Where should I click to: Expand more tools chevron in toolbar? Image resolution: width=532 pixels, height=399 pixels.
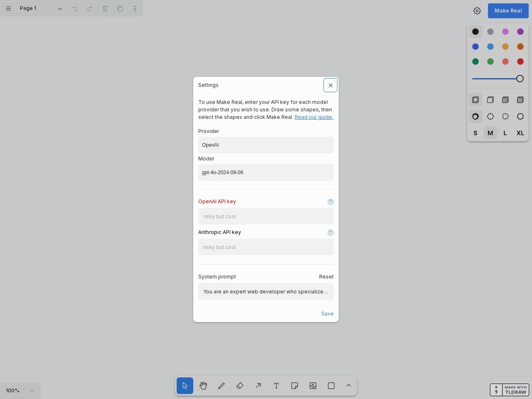coord(349,386)
